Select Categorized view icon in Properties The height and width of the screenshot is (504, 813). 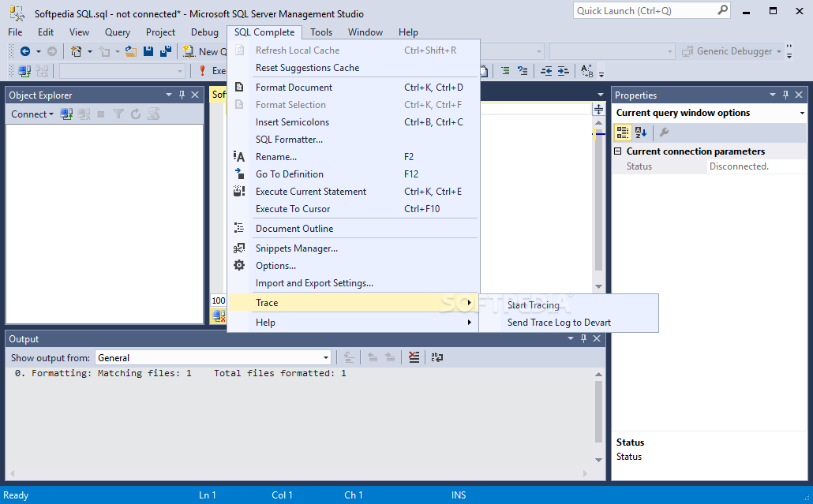click(623, 133)
